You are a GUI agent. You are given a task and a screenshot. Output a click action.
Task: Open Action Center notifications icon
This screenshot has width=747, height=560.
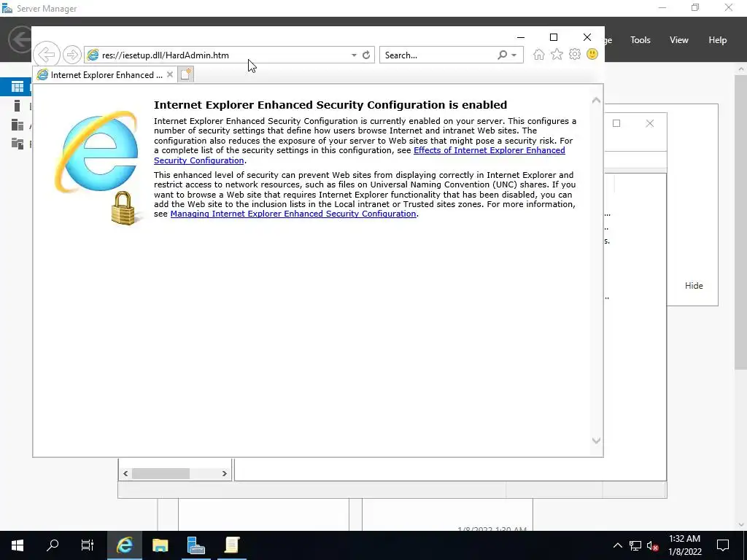[723, 545]
